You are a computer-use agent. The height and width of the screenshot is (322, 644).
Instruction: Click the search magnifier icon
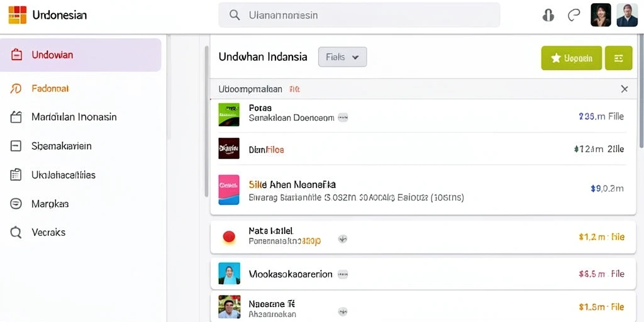(x=235, y=15)
